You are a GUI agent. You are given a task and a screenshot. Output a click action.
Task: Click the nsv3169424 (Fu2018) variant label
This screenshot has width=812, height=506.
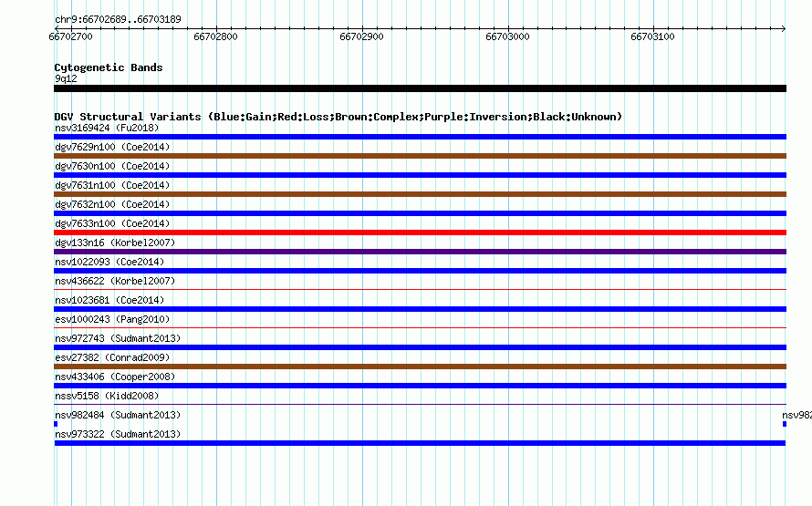(107, 128)
